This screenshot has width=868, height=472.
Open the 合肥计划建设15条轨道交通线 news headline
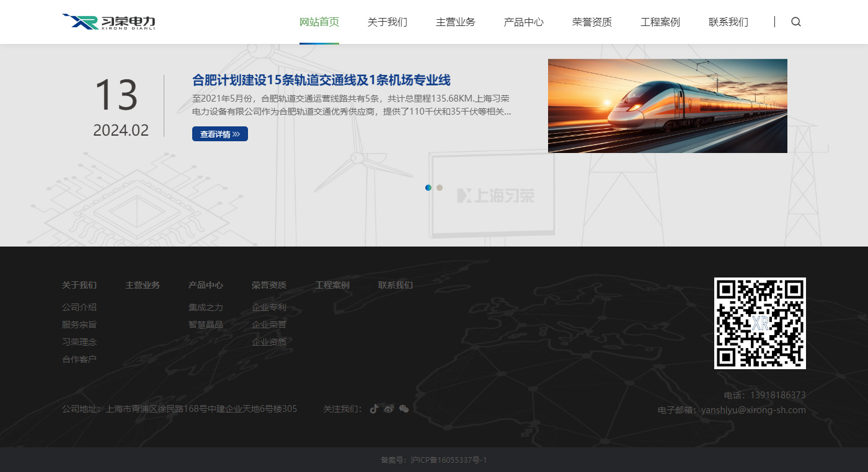tap(321, 80)
